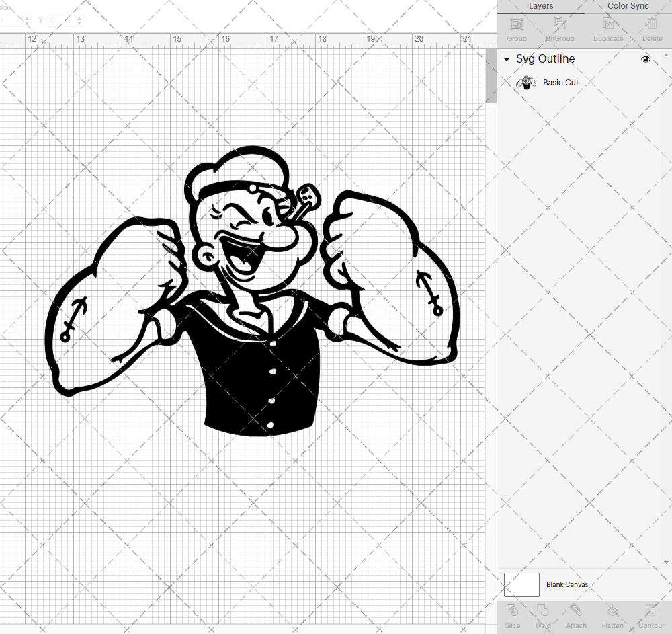Select the Basic Cut layer
672x634 pixels.
[561, 83]
